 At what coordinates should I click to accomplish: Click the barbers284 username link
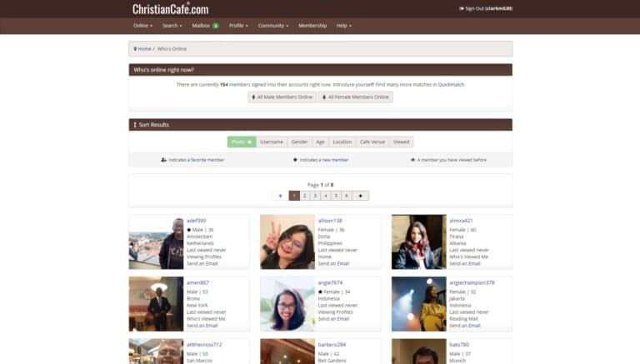[332, 345]
